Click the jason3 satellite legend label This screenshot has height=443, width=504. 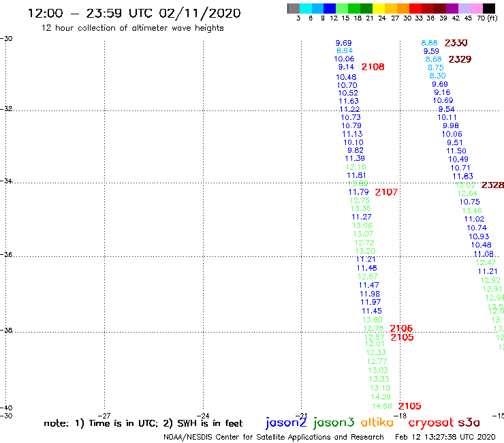click(334, 423)
